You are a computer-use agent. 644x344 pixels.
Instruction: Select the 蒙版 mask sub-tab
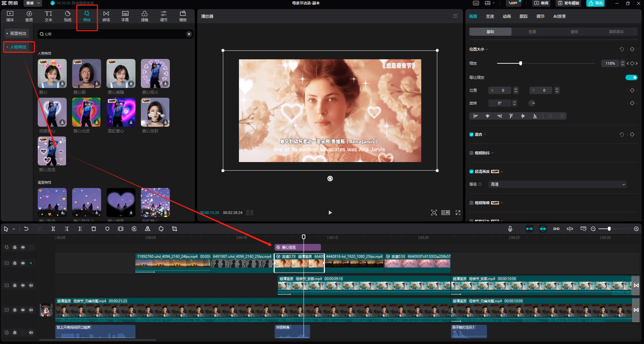[575, 32]
